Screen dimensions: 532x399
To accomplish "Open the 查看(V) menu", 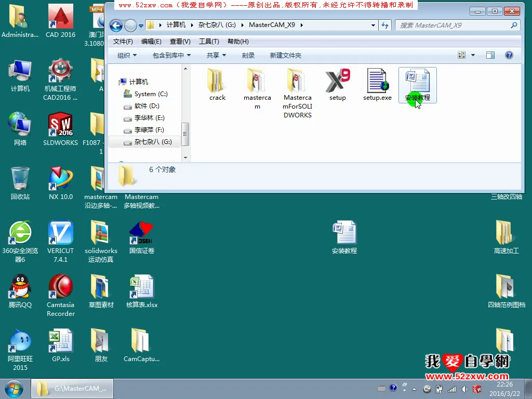I will coord(180,42).
